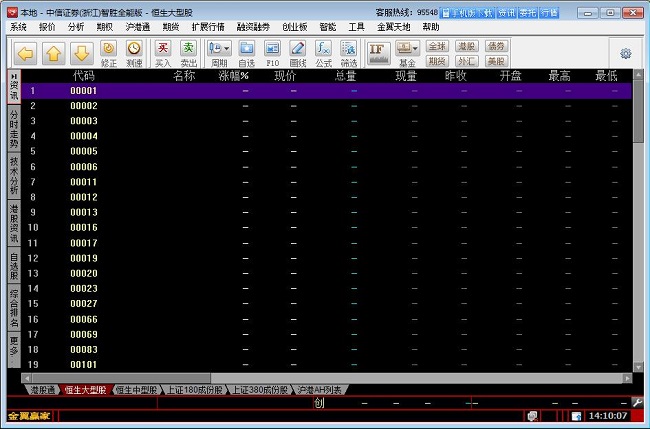
Task: Click the up arrow toolbar icon
Action: [x=54, y=53]
